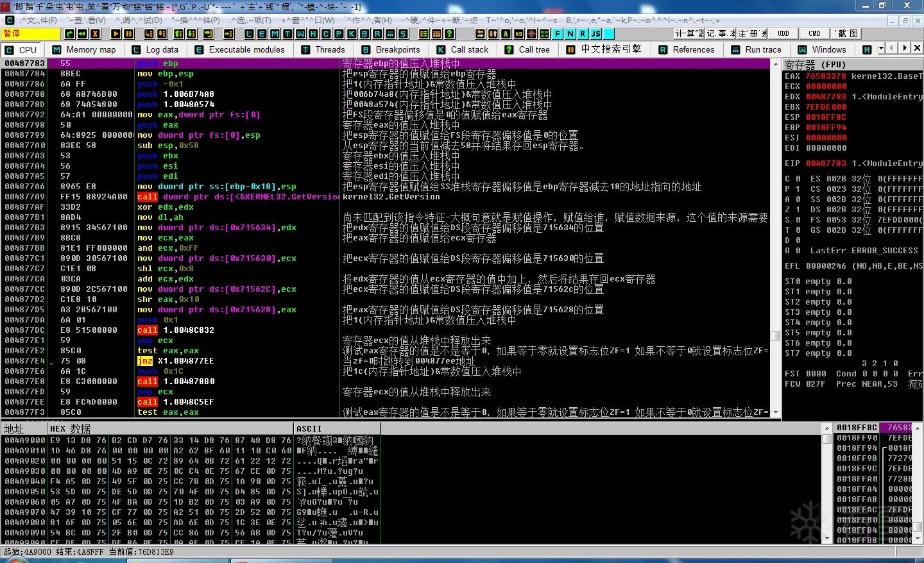Switch to the Call stack tab
Screen dimensions: 924x563
(x=463, y=49)
